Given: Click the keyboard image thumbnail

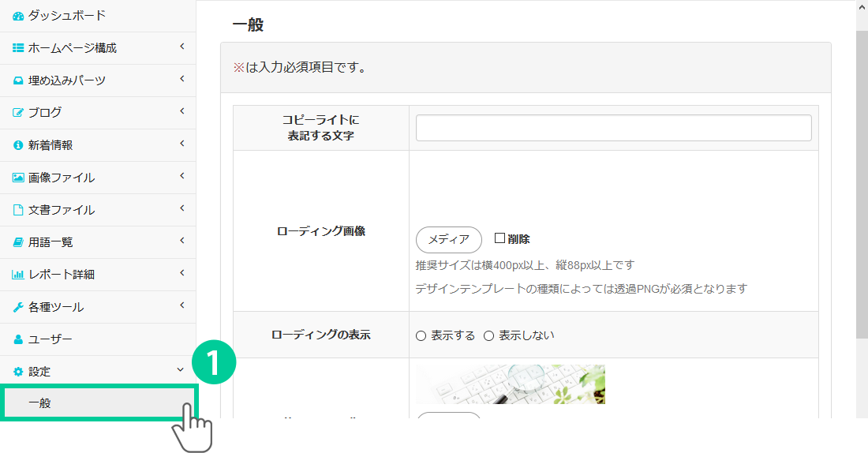Looking at the screenshot, I should click(x=511, y=384).
